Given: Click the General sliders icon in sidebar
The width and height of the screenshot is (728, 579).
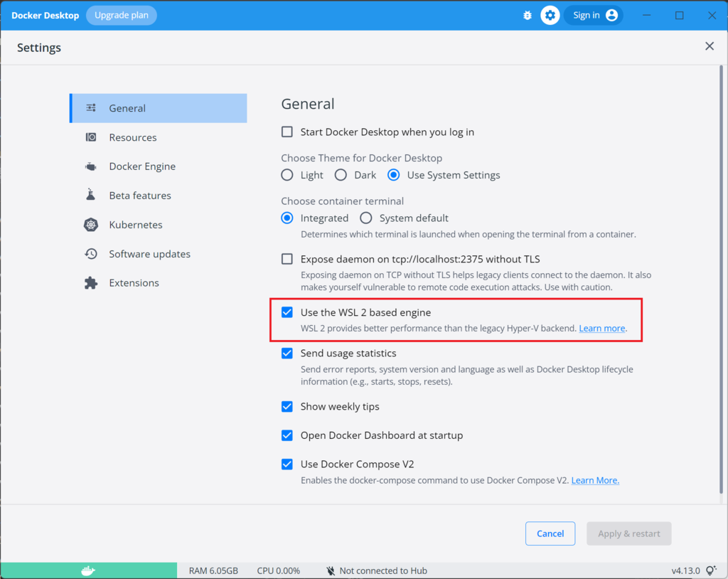Looking at the screenshot, I should pos(91,108).
